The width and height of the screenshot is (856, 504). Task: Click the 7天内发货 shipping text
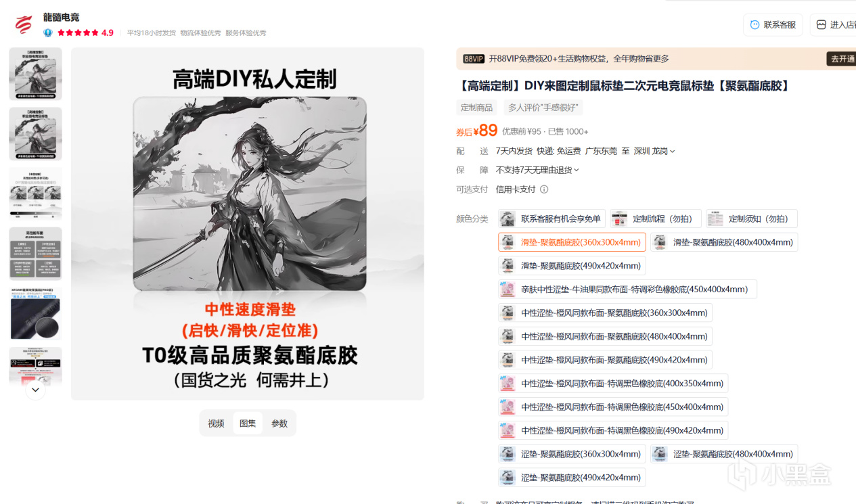[x=514, y=151]
